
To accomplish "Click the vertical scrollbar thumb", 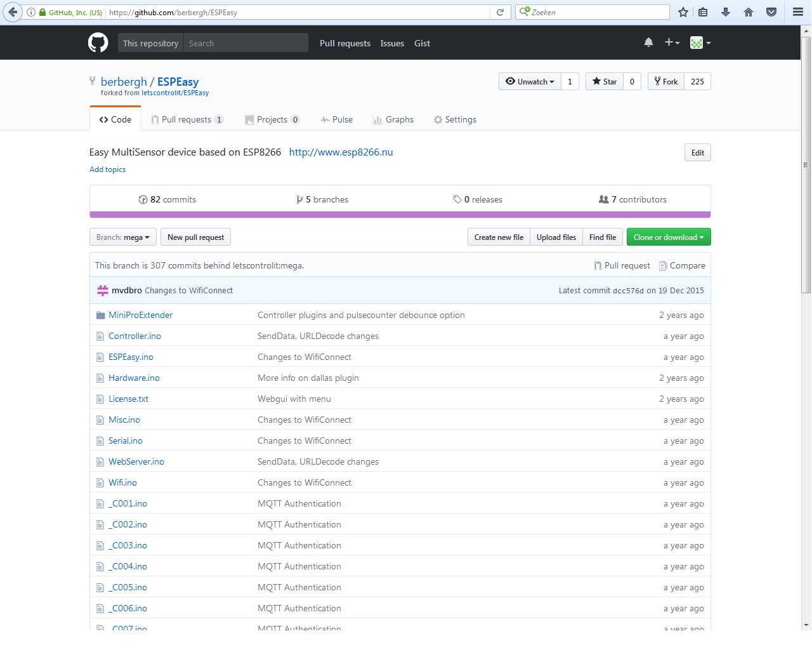I will [806, 165].
